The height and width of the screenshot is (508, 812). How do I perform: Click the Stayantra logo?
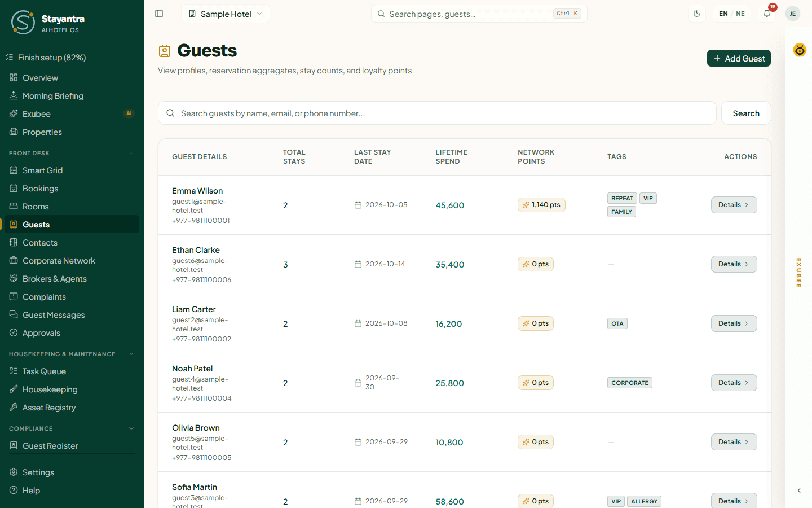pos(23,23)
